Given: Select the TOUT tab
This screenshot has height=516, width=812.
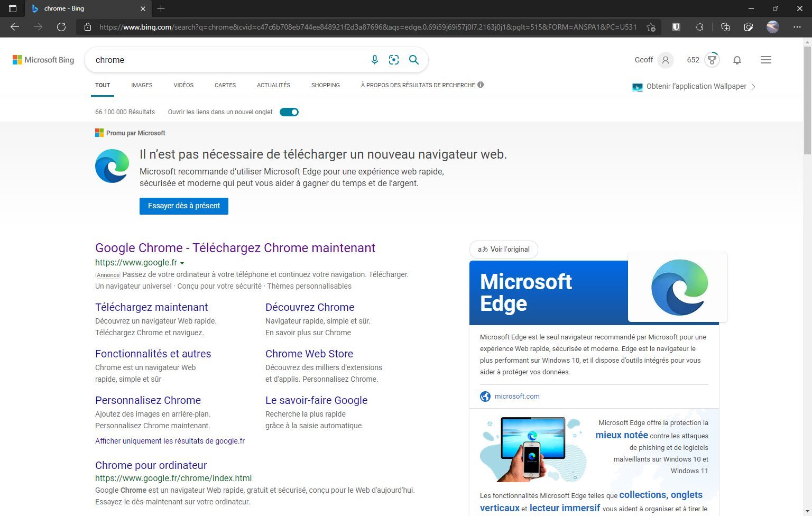Looking at the screenshot, I should pos(103,85).
